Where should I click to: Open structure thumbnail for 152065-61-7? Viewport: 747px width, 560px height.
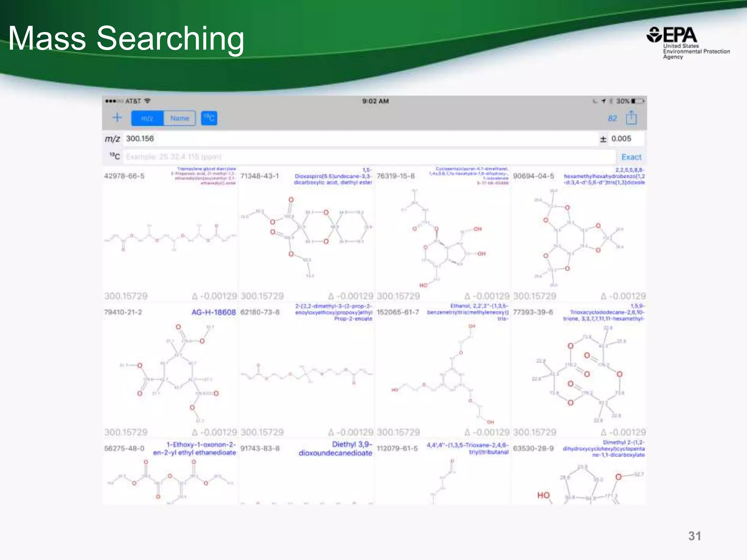point(443,374)
